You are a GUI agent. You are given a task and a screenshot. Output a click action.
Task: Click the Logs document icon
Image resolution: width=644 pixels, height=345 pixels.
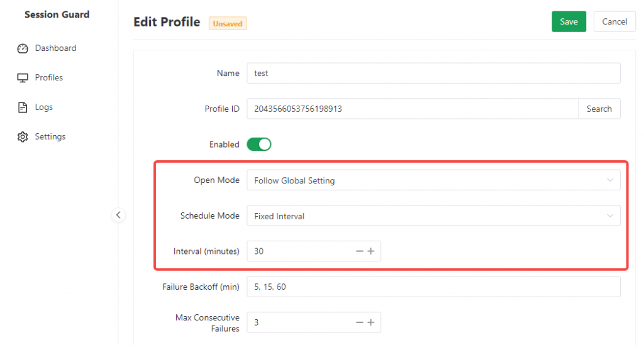pos(23,107)
